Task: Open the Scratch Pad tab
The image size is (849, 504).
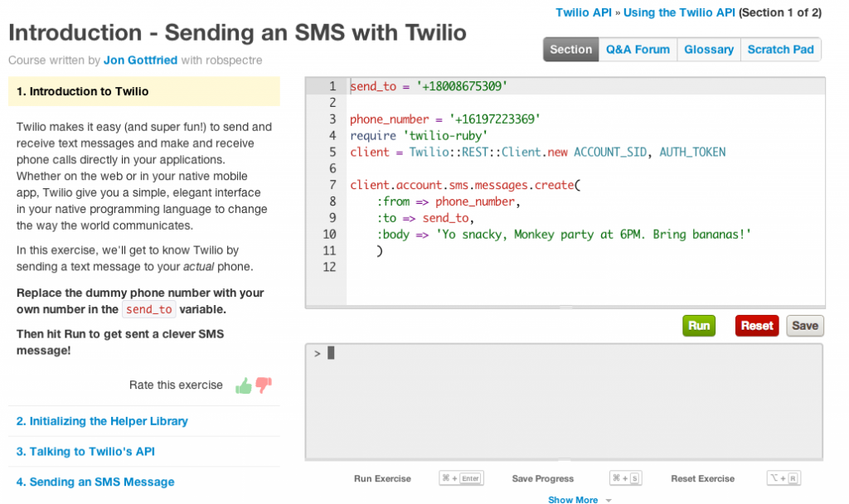Action: [780, 49]
